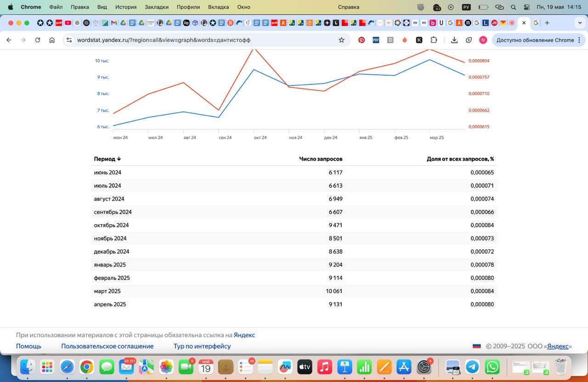The width and height of the screenshot is (588, 382).
Task: Go back to the previous page
Action: [x=9, y=40]
